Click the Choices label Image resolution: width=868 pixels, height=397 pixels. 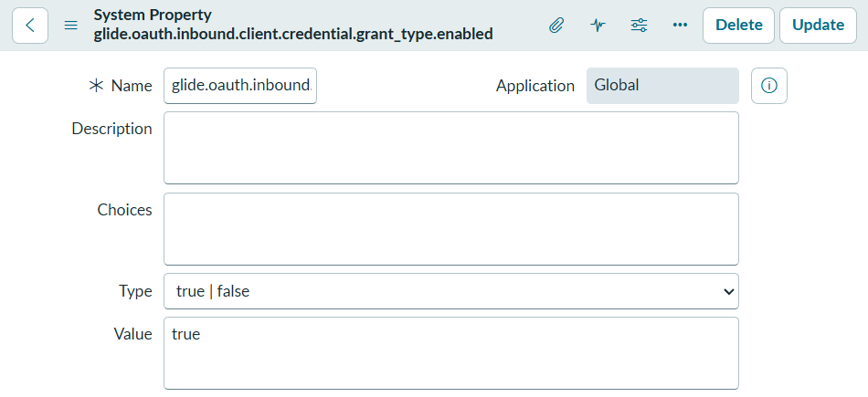coord(124,210)
